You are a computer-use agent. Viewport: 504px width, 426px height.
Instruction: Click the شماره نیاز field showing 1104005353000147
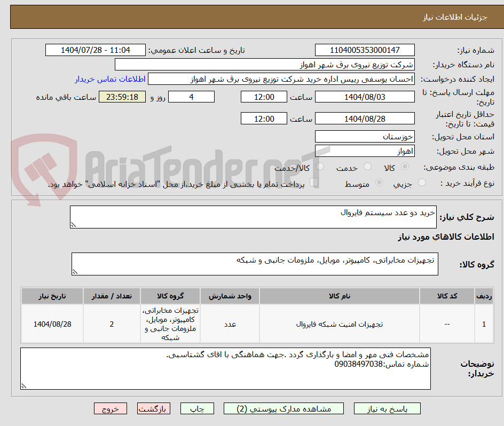click(365, 50)
